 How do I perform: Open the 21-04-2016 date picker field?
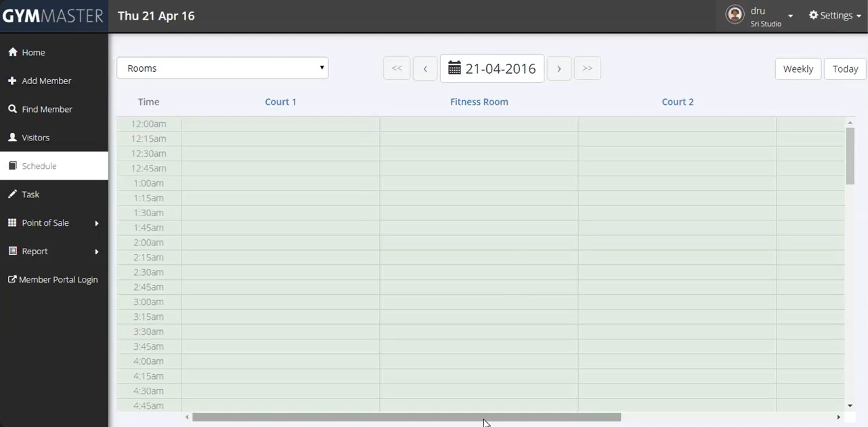pos(492,68)
